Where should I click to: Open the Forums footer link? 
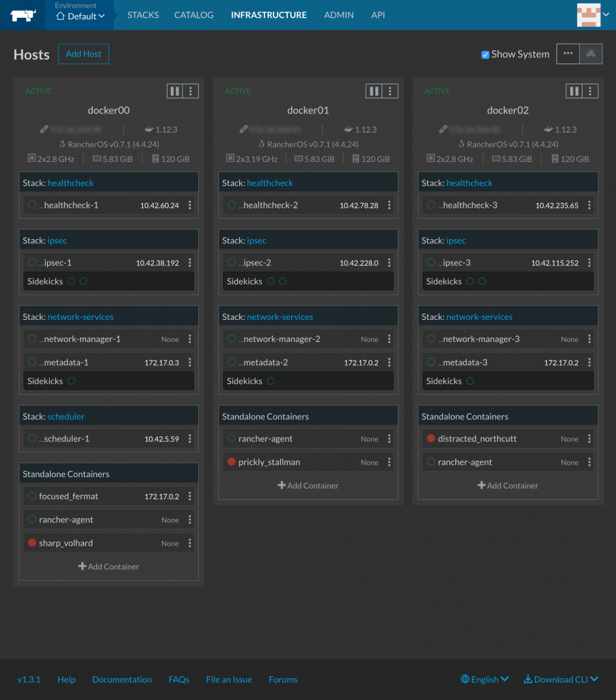tap(283, 679)
